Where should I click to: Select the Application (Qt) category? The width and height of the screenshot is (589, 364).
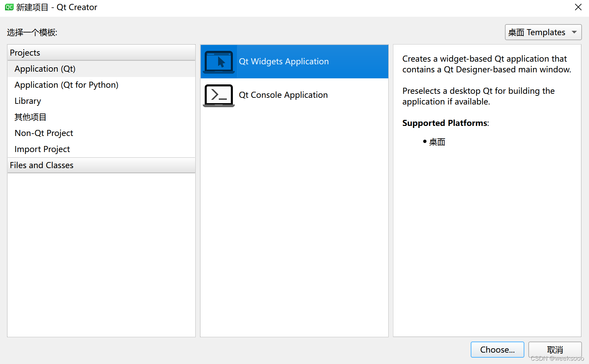click(101, 69)
